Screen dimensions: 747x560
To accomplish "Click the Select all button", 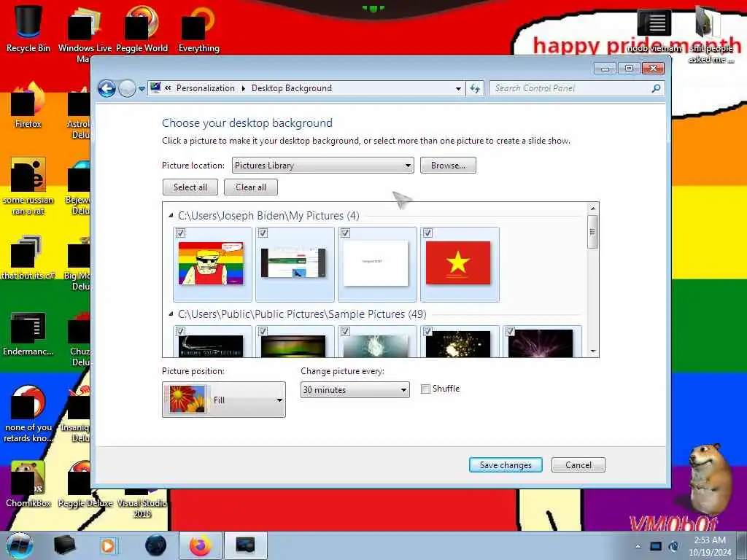I will [190, 187].
